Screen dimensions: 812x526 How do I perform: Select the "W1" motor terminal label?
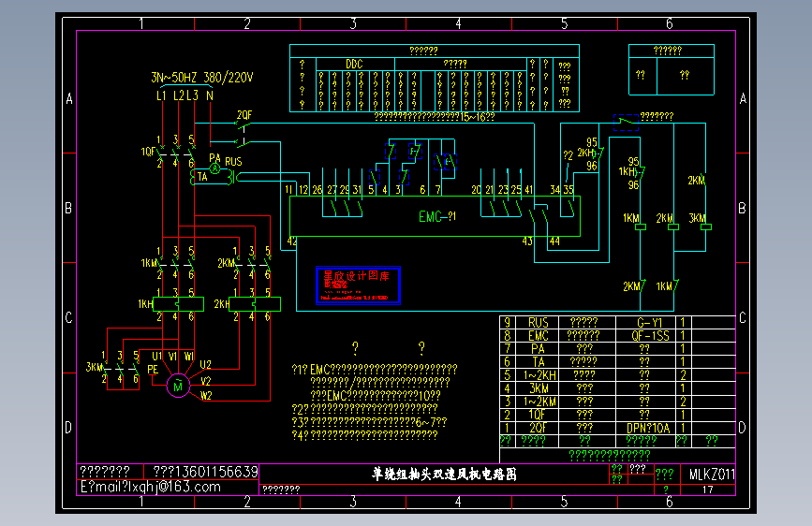coord(189,357)
